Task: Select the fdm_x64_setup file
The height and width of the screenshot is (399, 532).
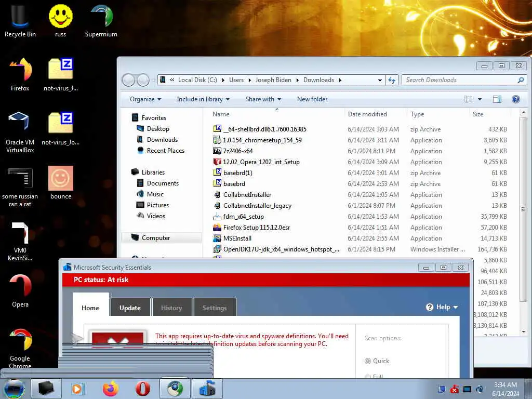Action: click(x=243, y=217)
